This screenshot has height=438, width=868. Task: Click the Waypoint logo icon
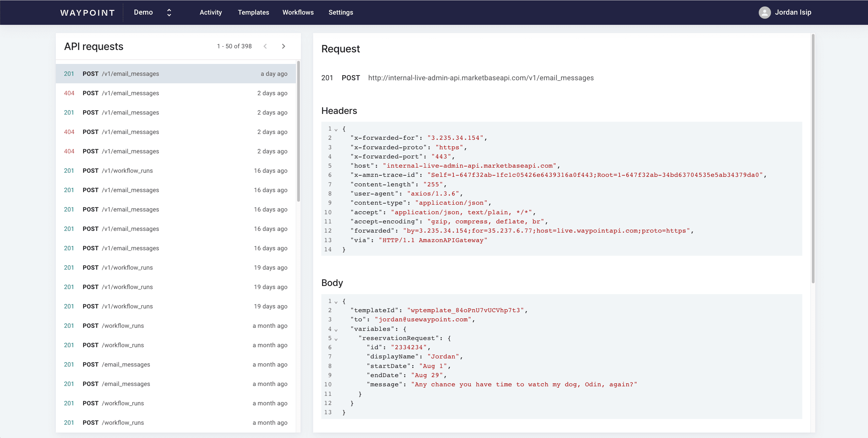click(x=86, y=12)
